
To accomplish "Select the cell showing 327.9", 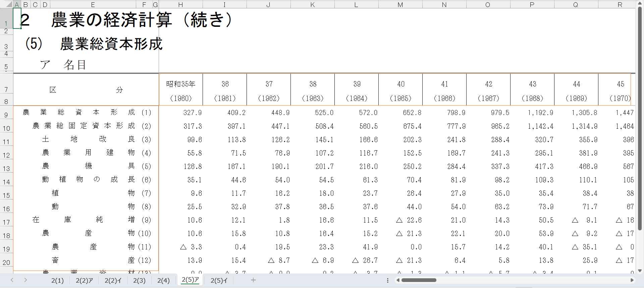I will coord(181,113).
